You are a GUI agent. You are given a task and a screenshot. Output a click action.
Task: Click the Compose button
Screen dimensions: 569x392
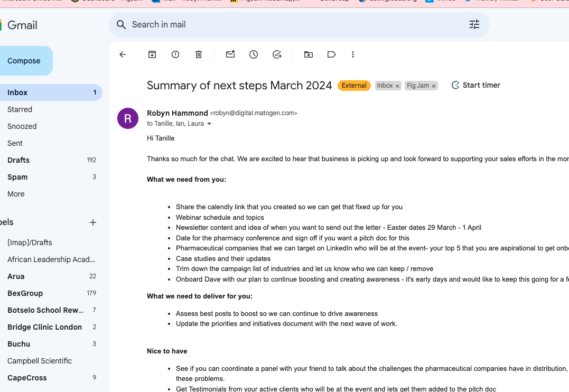coord(24,61)
